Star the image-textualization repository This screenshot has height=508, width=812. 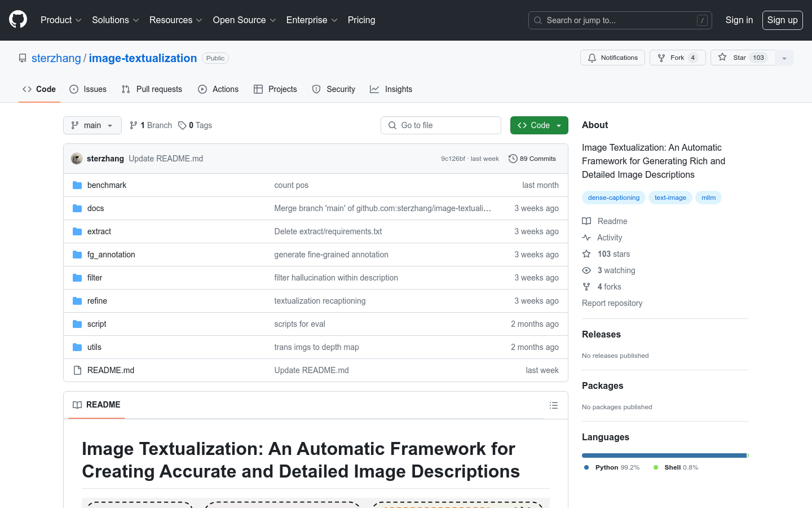(x=743, y=58)
